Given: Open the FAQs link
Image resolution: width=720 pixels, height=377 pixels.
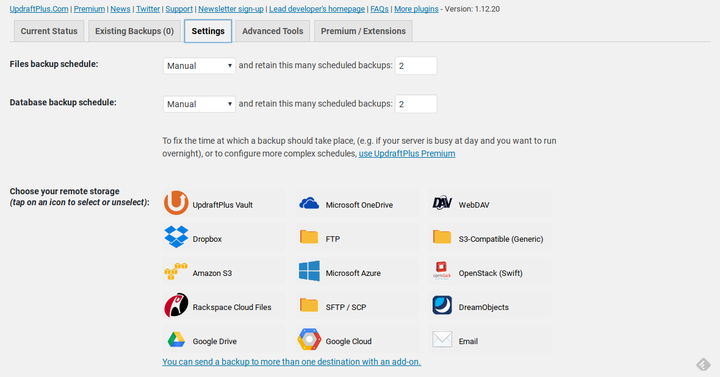Looking at the screenshot, I should point(379,9).
